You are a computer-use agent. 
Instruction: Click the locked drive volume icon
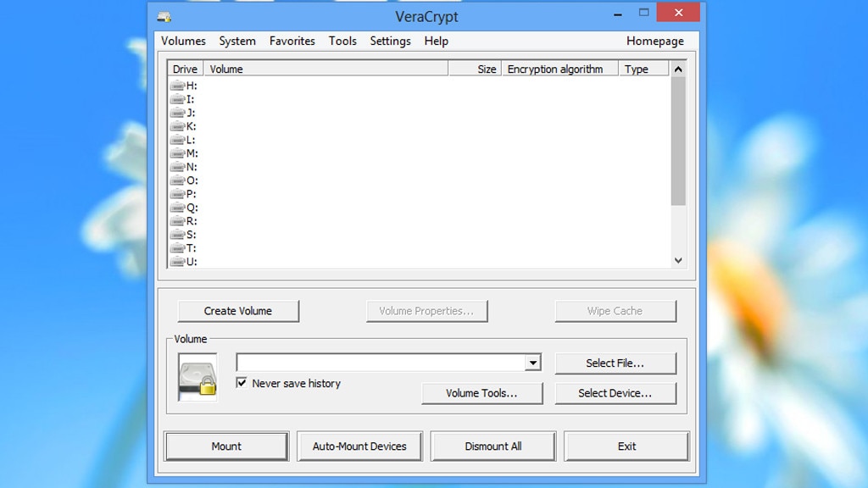(x=198, y=377)
